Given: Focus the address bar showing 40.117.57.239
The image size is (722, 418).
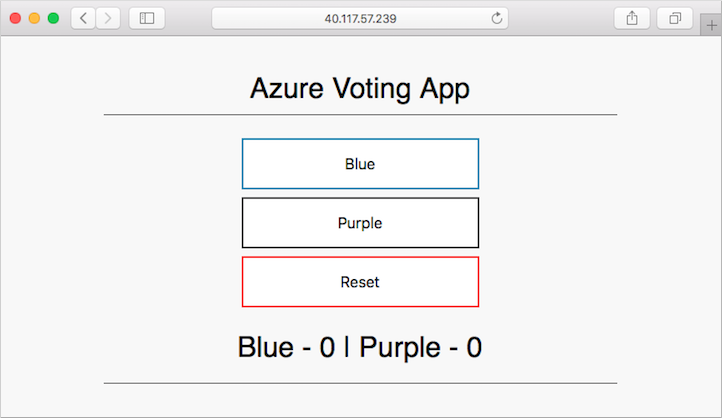Looking at the screenshot, I should [x=359, y=18].
